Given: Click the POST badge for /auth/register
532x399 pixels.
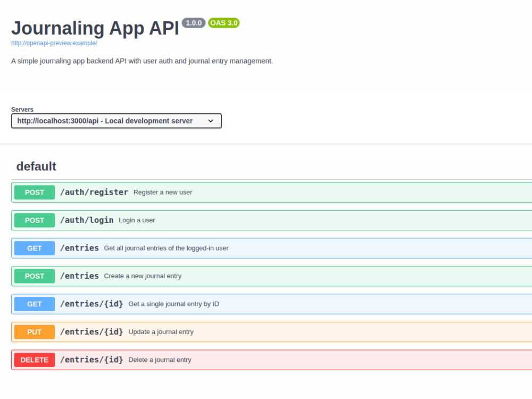Looking at the screenshot, I should coord(34,193).
